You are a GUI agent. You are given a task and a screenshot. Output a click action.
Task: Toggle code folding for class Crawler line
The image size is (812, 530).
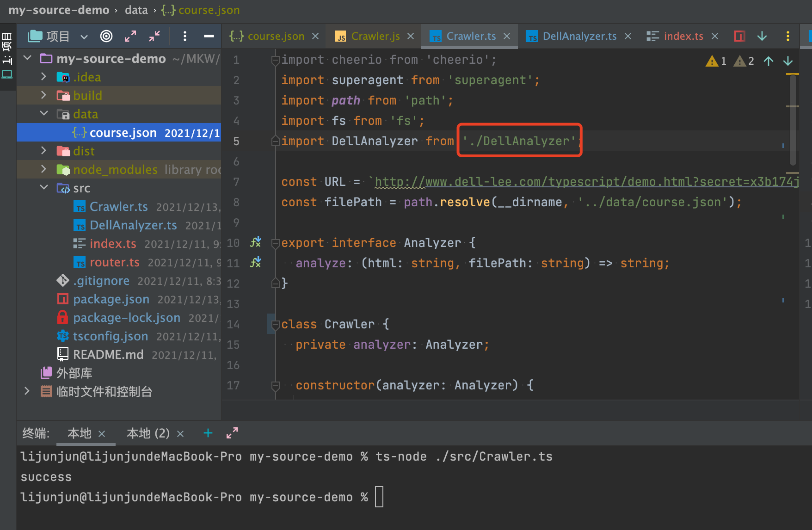pos(275,324)
